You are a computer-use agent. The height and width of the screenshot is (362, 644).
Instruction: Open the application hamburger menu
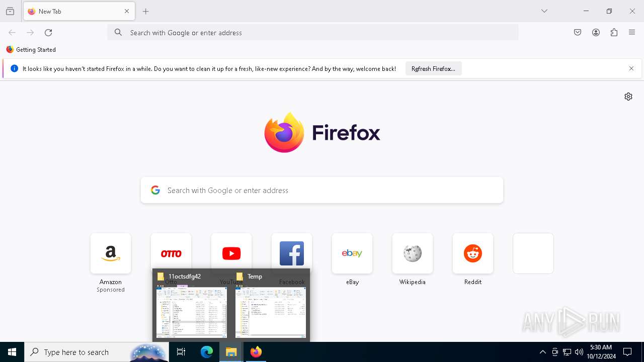(x=632, y=33)
